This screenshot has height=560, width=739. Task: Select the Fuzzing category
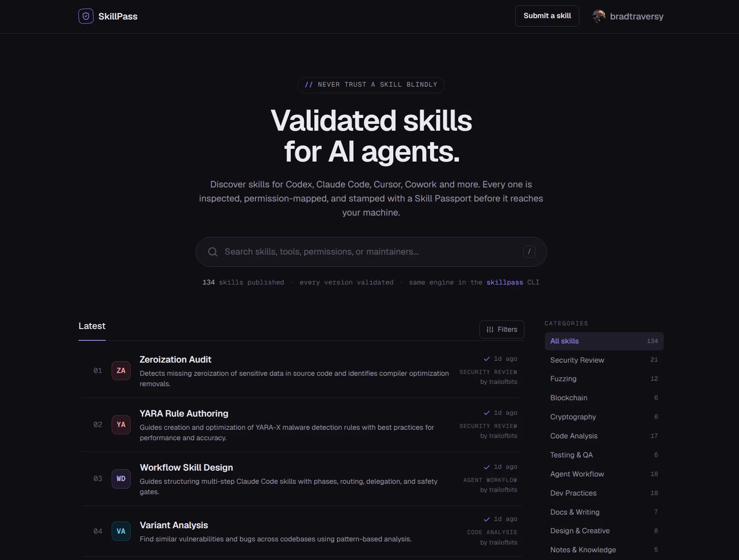pos(604,379)
